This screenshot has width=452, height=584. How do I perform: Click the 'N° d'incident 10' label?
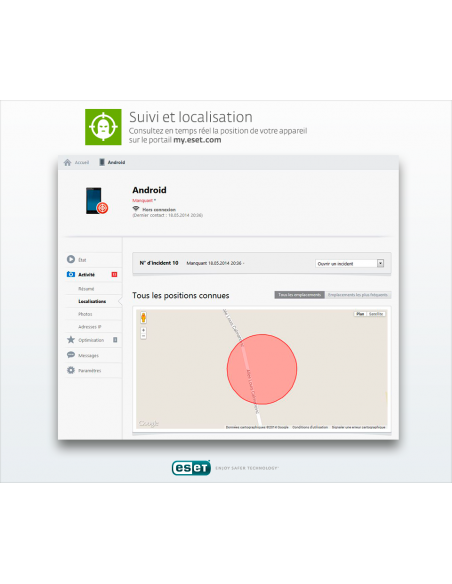pos(159,263)
